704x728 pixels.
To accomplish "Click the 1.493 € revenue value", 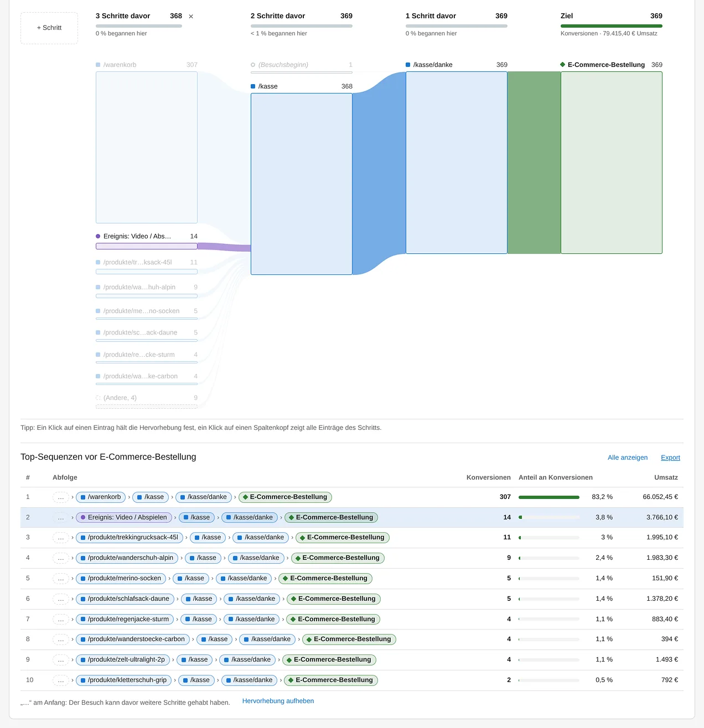I will coord(667,660).
